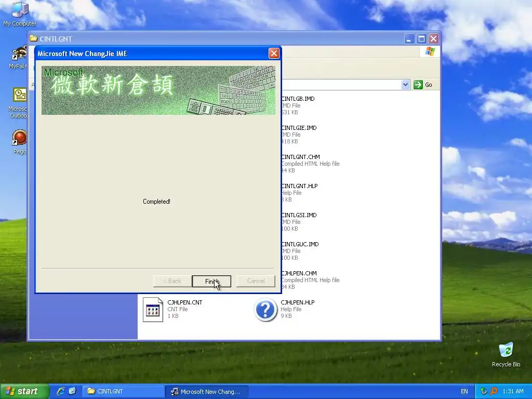Viewport: 532px width, 399px height.
Task: Open the Pegasus red ball desktop shortcut
Action: coord(19,142)
